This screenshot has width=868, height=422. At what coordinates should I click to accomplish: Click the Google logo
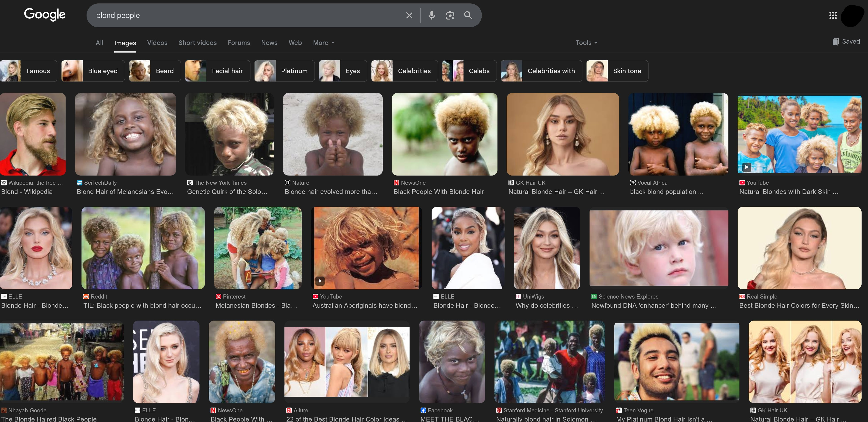(45, 15)
